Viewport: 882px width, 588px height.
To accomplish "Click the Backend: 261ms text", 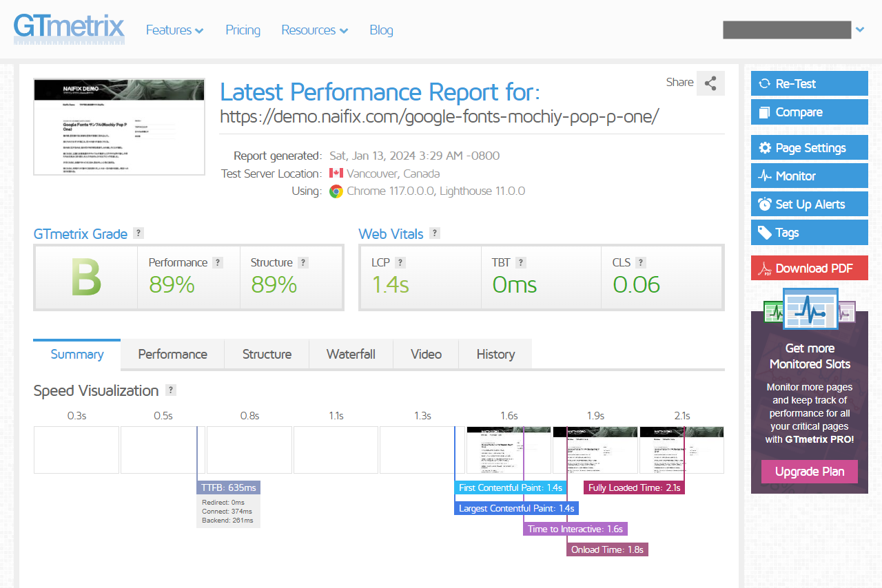I will click(x=227, y=521).
